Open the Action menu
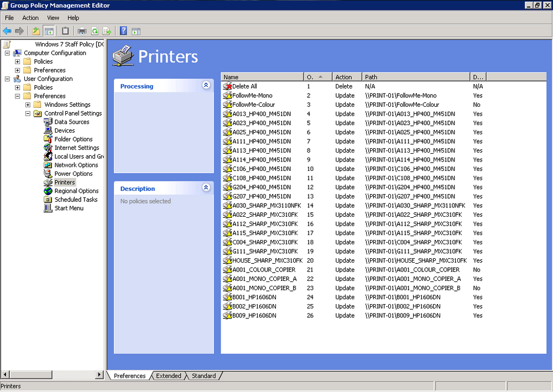Image resolution: width=553 pixels, height=392 pixels. [x=30, y=18]
